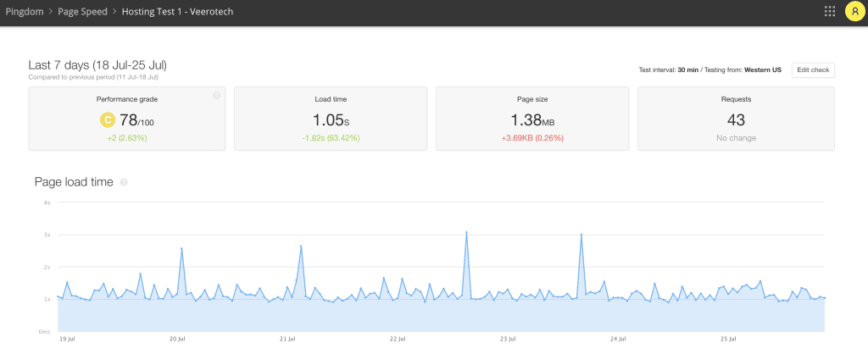Click the 22 Jul axis label
The image size is (868, 354).
click(398, 338)
